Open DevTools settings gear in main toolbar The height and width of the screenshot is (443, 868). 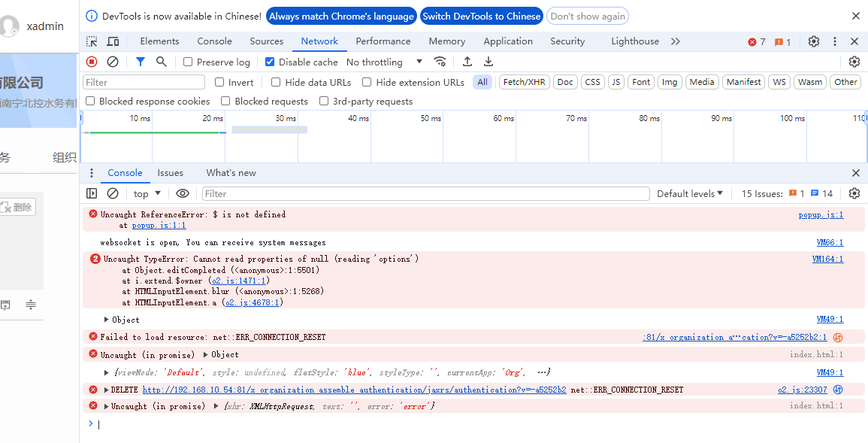(x=814, y=41)
